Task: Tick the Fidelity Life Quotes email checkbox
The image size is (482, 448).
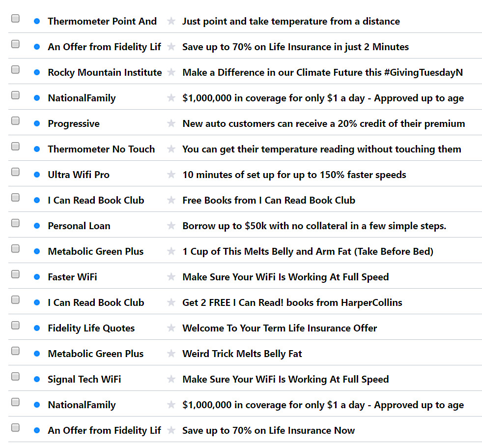Action: click(15, 325)
